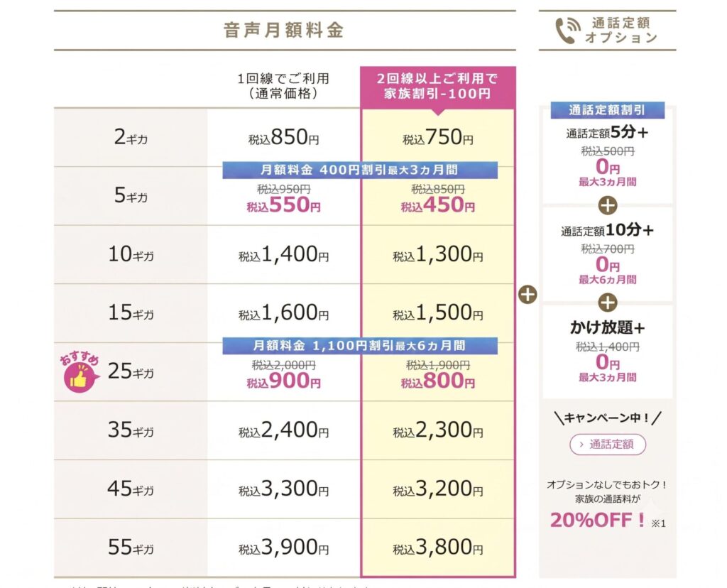Viewport: 727px width, 588px height.
Task: Click the 税込800円 family price for 25ギガ
Action: tap(437, 381)
